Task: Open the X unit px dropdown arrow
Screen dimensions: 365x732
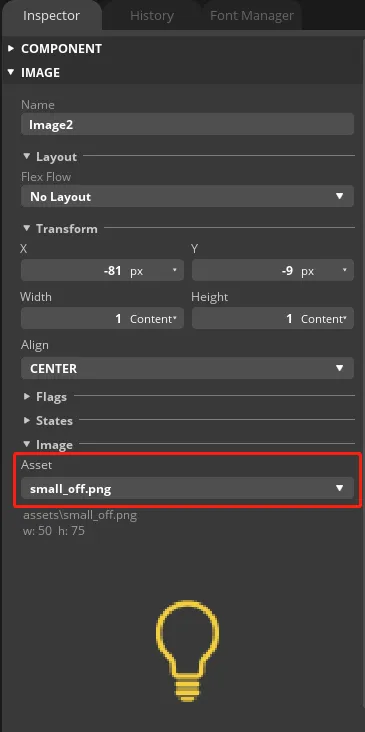Action: click(x=175, y=270)
